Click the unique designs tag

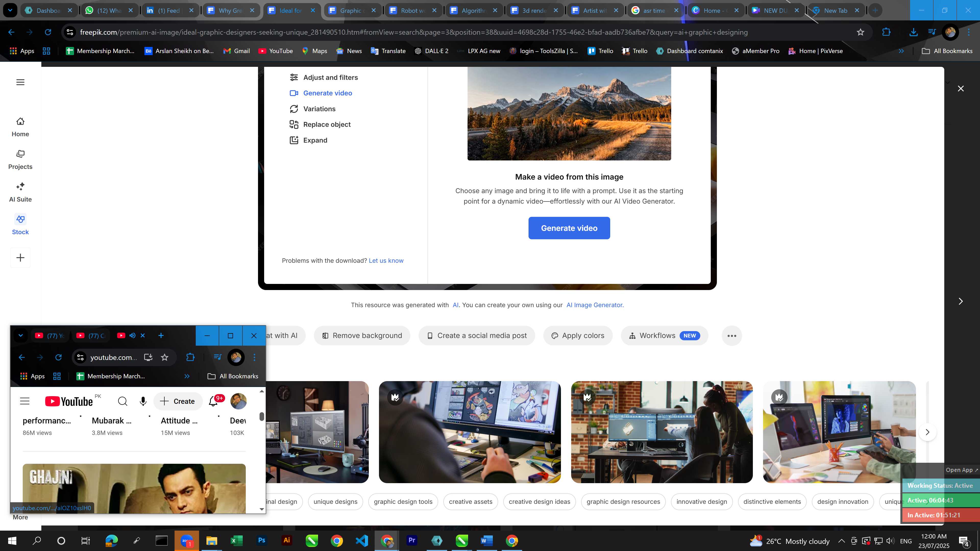pyautogui.click(x=335, y=502)
